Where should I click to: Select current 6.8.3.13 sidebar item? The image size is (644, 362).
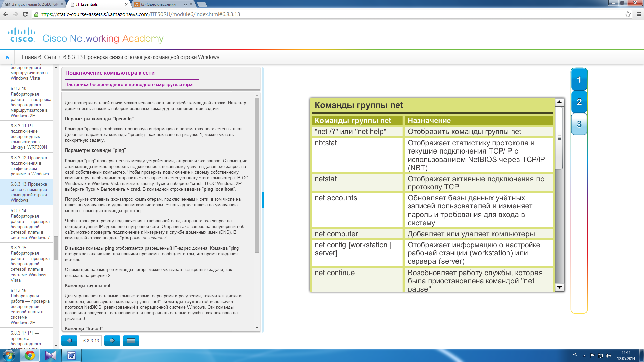click(x=26, y=192)
